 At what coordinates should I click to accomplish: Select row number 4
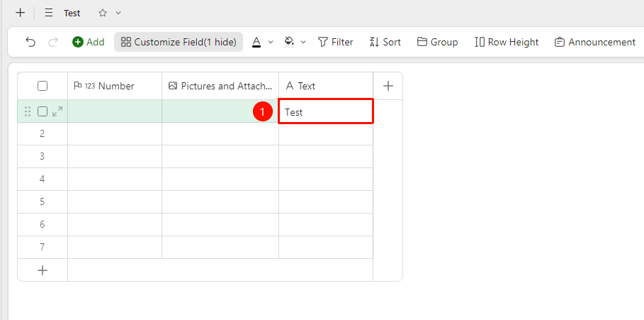pyautogui.click(x=43, y=179)
